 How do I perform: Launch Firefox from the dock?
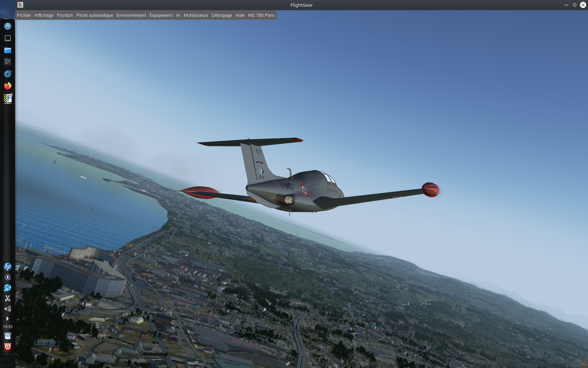[x=7, y=86]
